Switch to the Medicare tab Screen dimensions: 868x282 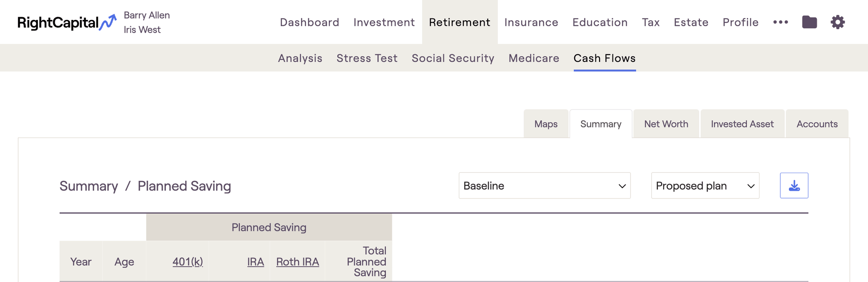click(534, 58)
